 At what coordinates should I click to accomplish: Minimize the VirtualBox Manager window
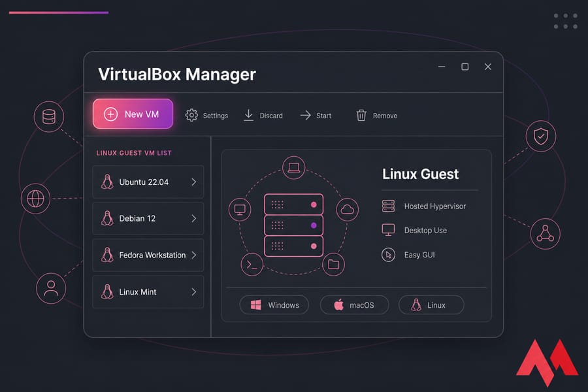click(x=442, y=67)
